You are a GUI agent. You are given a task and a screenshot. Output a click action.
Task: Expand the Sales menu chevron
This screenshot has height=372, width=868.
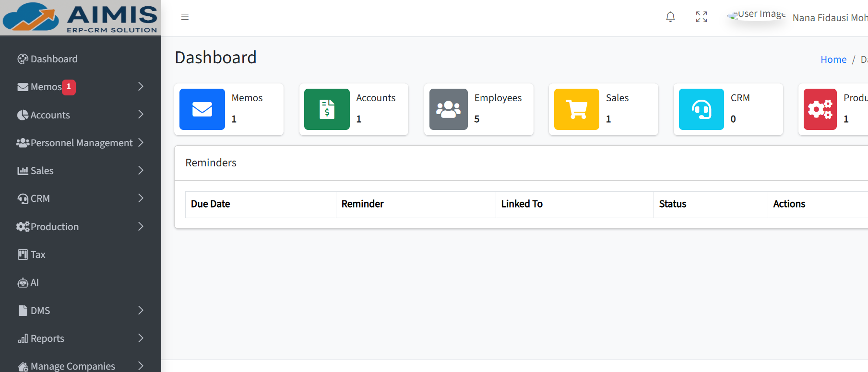coord(140,170)
